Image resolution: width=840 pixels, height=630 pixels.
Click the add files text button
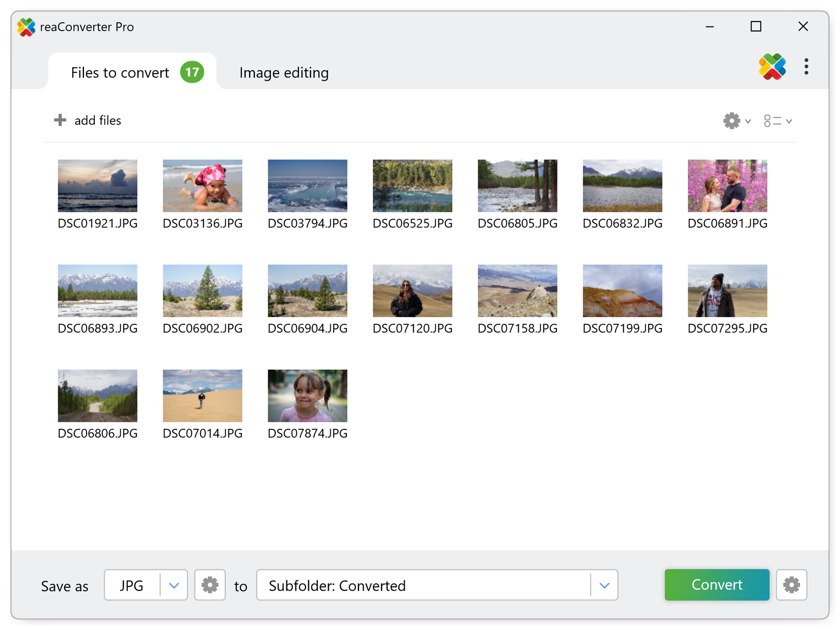tap(98, 120)
